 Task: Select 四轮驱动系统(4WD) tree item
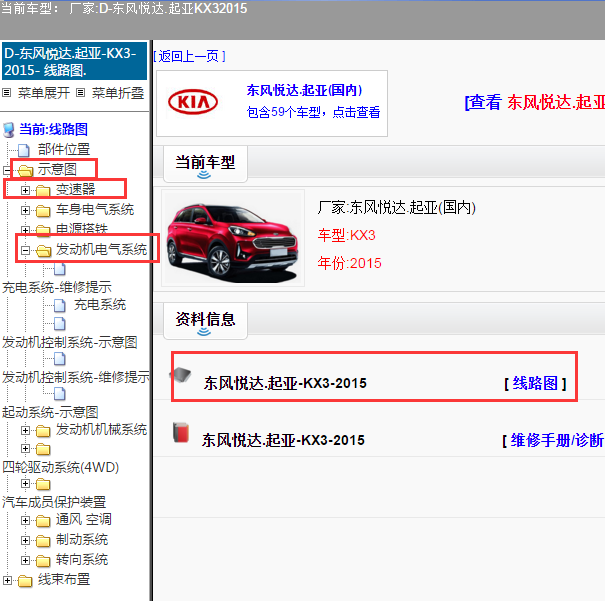[61, 467]
